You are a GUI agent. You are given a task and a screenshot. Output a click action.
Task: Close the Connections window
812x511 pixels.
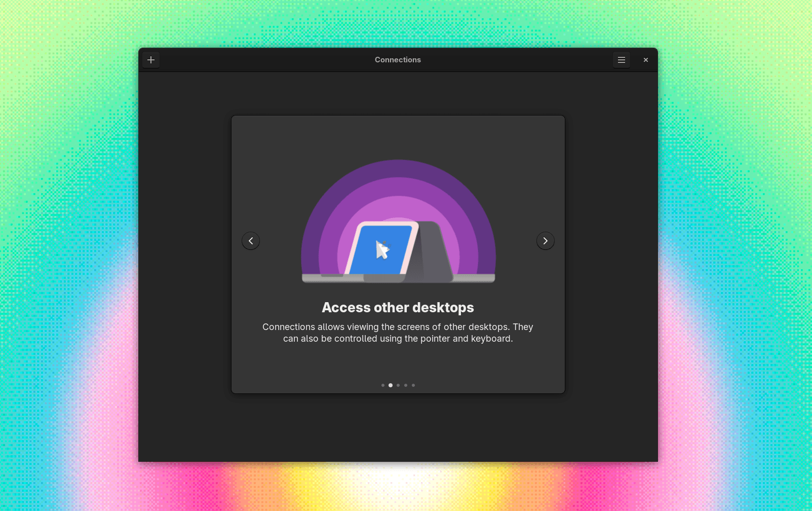coord(645,60)
